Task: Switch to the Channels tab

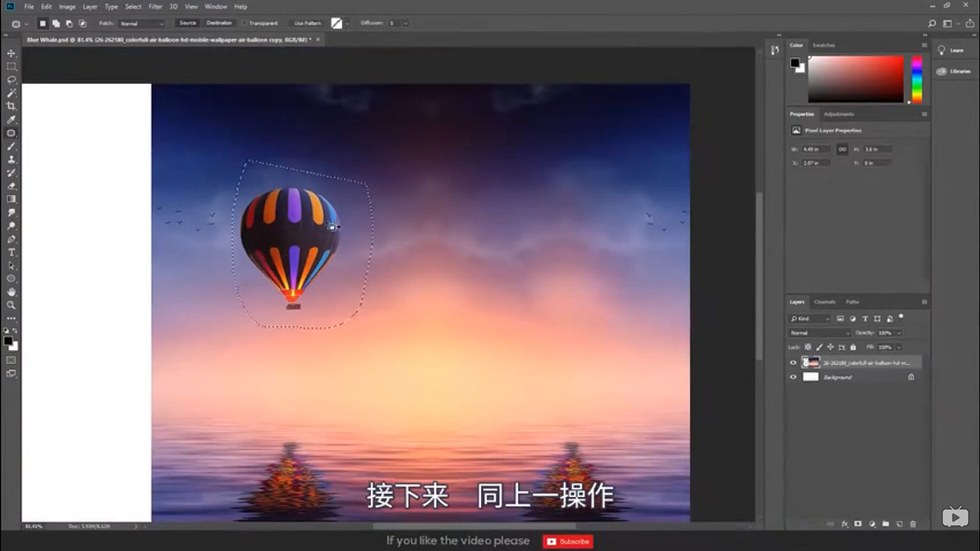Action: click(x=826, y=302)
